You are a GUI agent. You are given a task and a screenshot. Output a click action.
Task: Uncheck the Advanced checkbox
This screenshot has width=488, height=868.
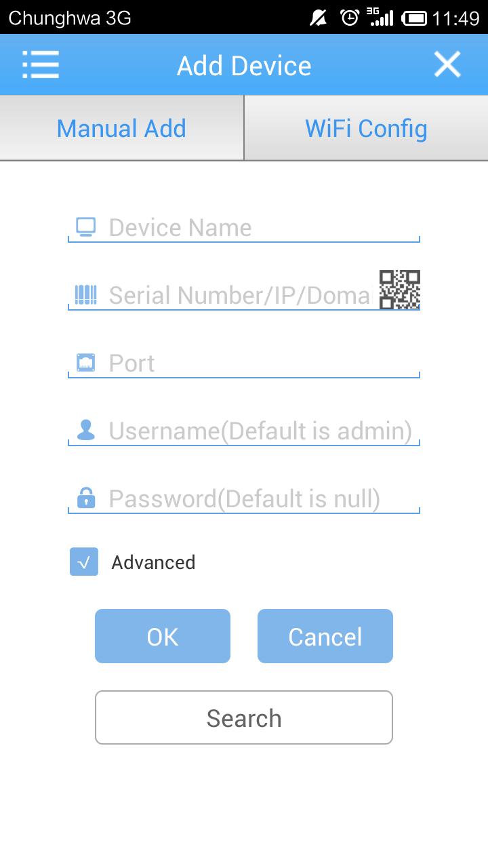point(84,561)
